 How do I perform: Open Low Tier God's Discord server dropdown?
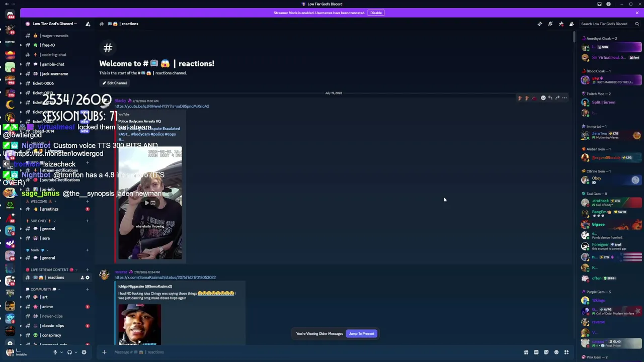tap(55, 24)
